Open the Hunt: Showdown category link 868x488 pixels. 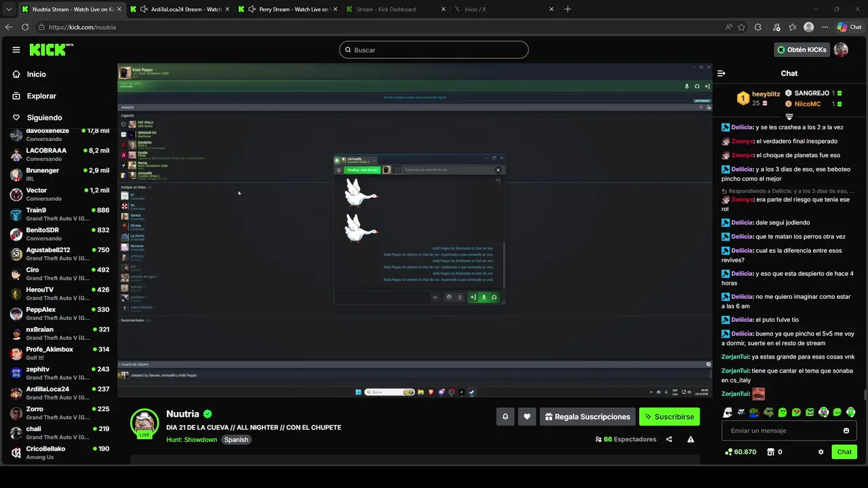click(x=191, y=440)
